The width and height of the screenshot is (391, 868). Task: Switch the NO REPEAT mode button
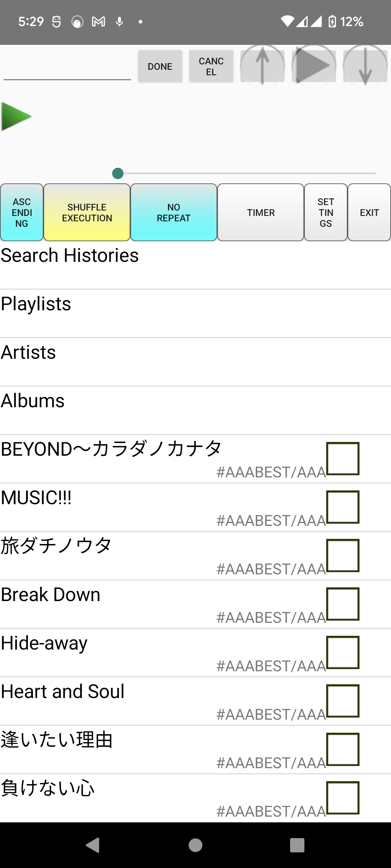tap(174, 212)
